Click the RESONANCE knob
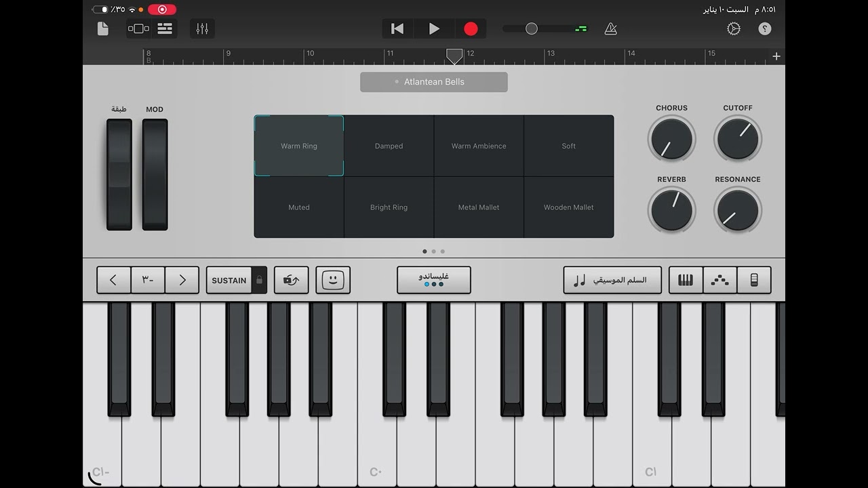Viewport: 868px width, 488px height. pos(738,210)
